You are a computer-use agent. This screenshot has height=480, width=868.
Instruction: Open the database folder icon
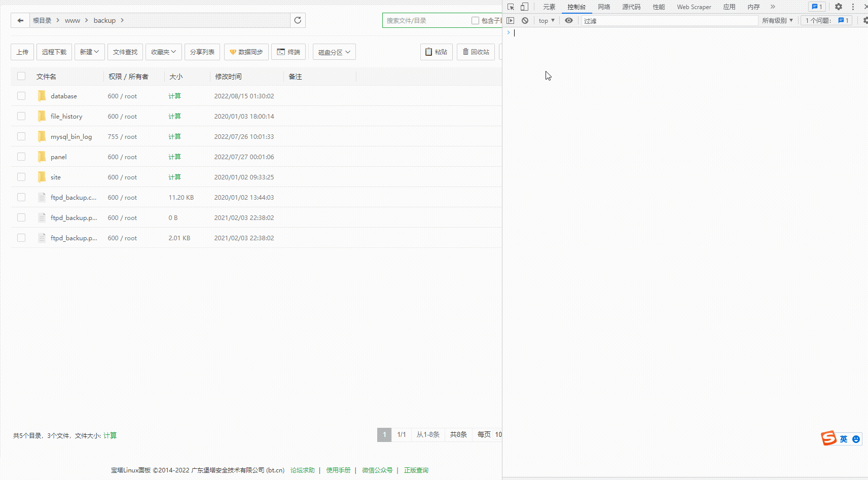pyautogui.click(x=42, y=96)
